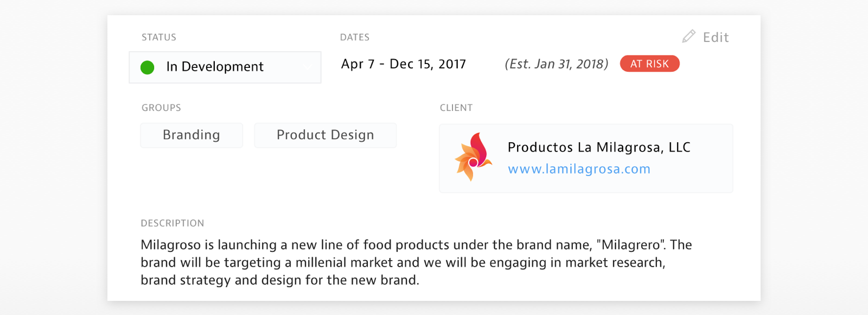Click the estimated date Jan 31, 2018
This screenshot has height=315, width=868.
click(x=557, y=64)
